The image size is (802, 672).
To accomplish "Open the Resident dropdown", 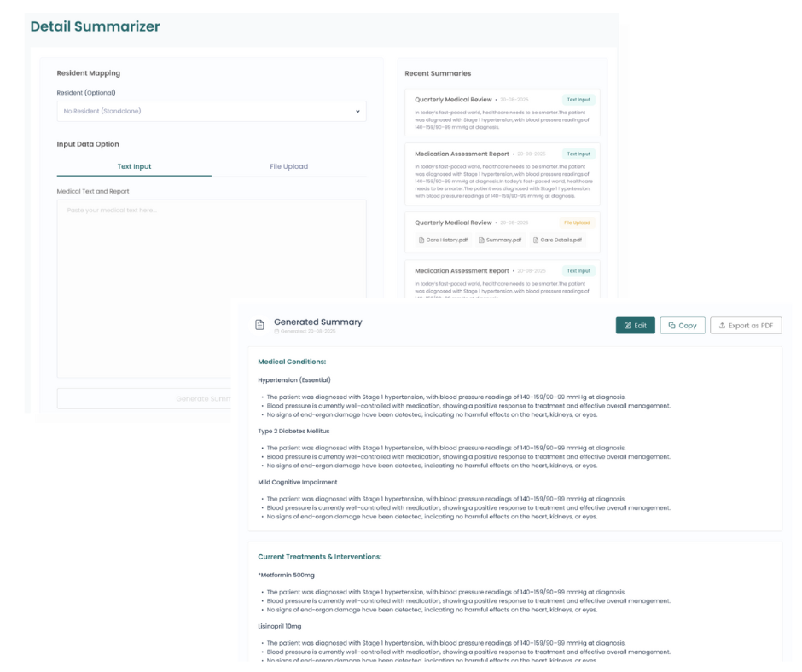I will point(211,111).
